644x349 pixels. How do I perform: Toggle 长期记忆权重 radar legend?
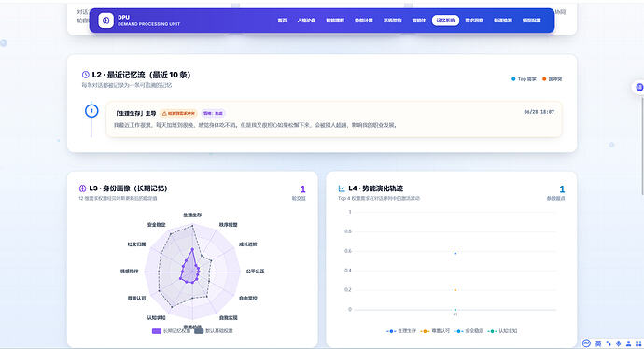click(172, 331)
